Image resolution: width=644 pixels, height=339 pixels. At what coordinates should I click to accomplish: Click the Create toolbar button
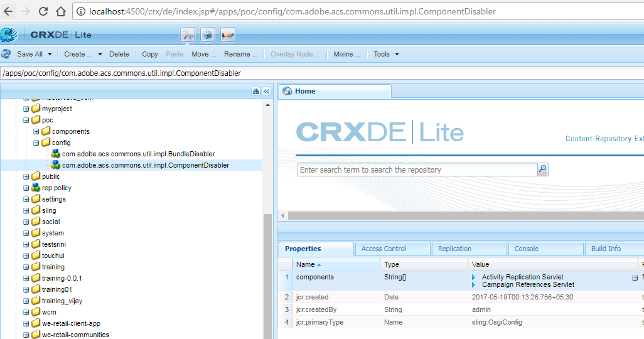[78, 54]
